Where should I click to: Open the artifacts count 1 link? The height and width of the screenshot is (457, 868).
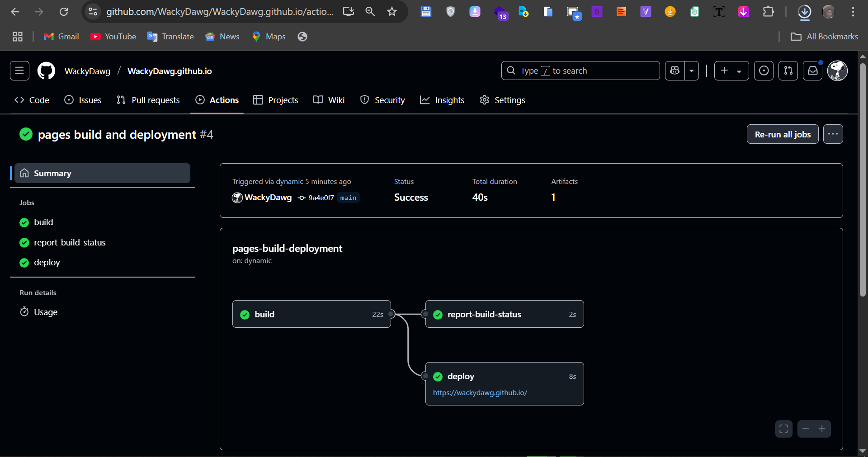553,197
